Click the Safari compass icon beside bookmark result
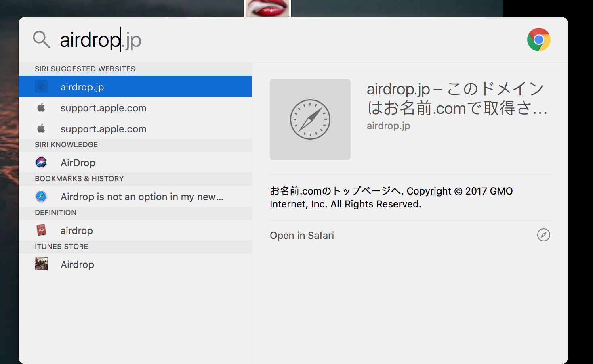This screenshot has width=593, height=364. pos(41,196)
